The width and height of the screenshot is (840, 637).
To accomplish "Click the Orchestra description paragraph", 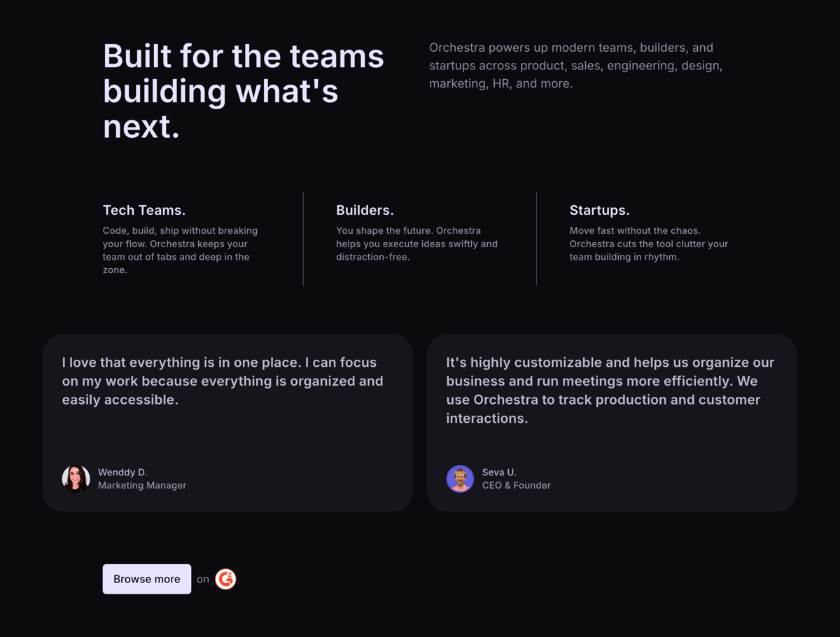I will pos(575,65).
